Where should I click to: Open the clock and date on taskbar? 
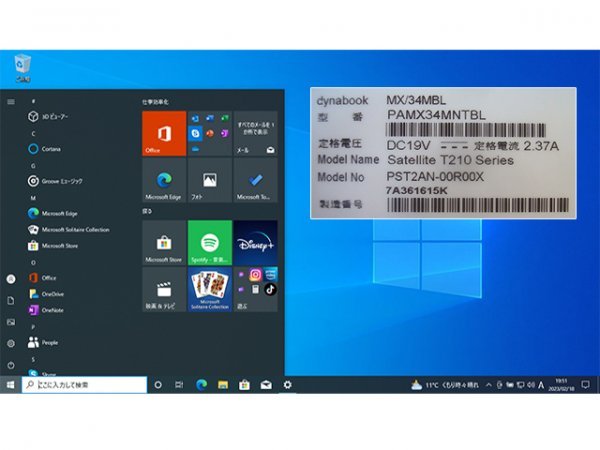coord(561,385)
